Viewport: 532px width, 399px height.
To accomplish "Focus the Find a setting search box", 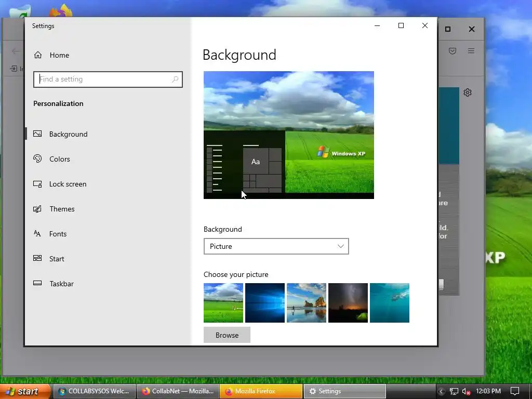I will (x=108, y=79).
